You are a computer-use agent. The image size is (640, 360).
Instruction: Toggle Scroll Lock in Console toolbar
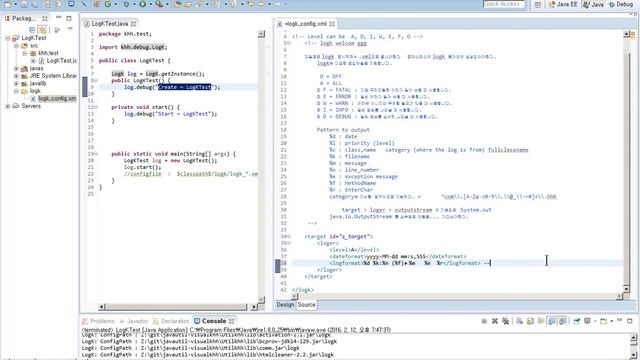[x=531, y=321]
